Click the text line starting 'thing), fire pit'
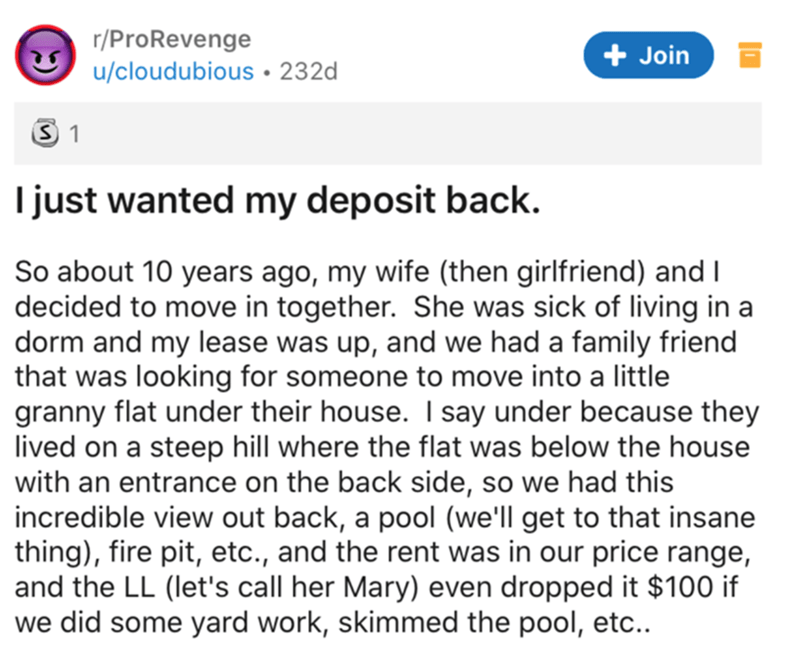The height and width of the screenshot is (649, 800). click(x=383, y=553)
